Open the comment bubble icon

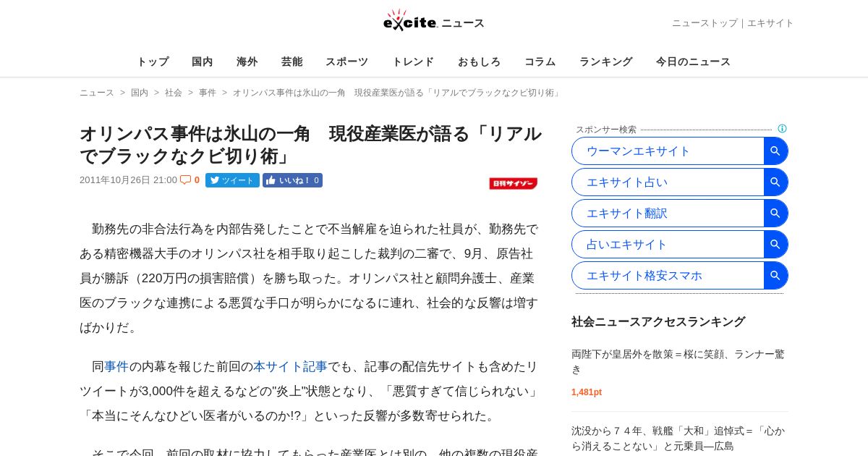point(186,180)
